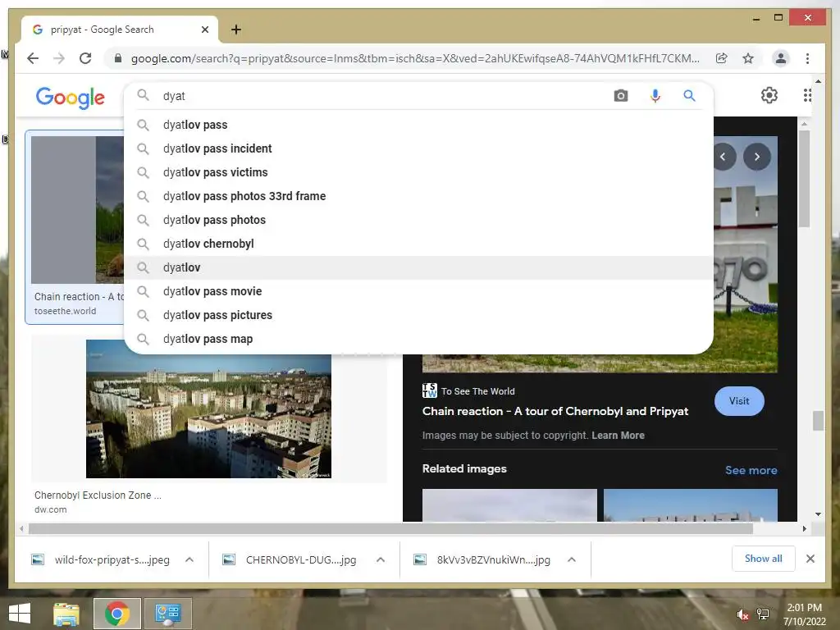This screenshot has height=630, width=840.
Task: Open the Windows Start menu
Action: click(20, 614)
